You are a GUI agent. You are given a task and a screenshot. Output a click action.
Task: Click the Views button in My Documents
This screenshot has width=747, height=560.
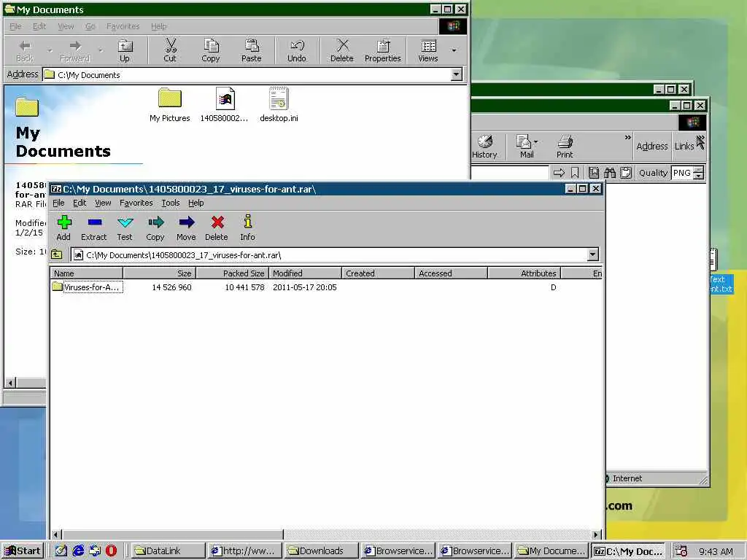427,50
